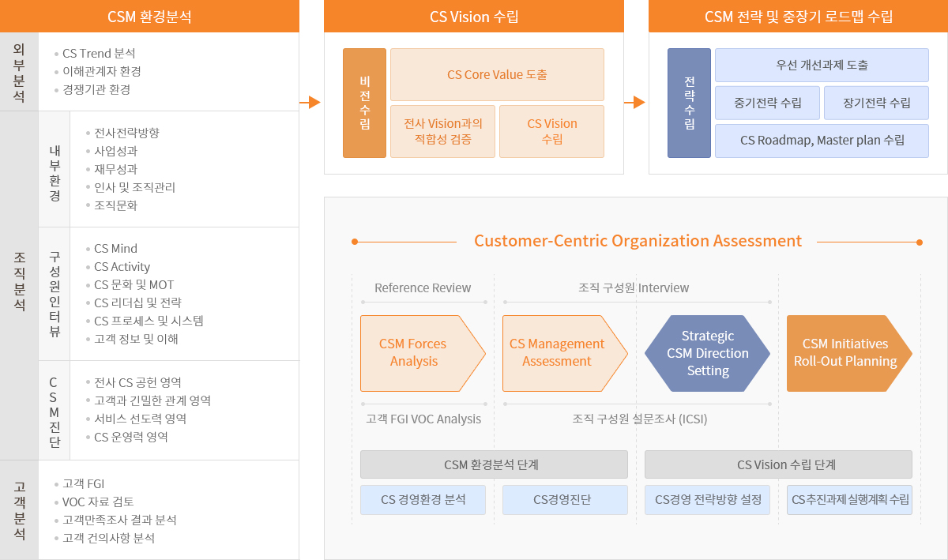Click the blue 전략수립 vertical block
Viewport: 948px width, 560px height.
689,103
